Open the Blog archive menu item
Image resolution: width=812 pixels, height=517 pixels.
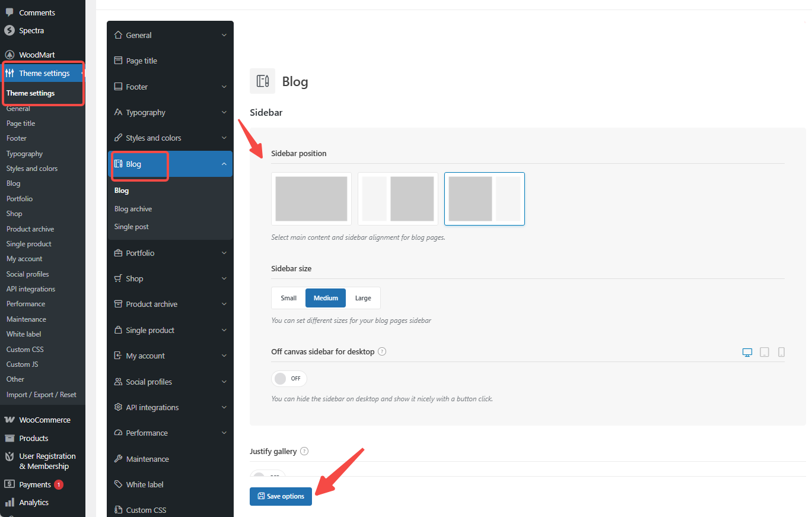133,208
